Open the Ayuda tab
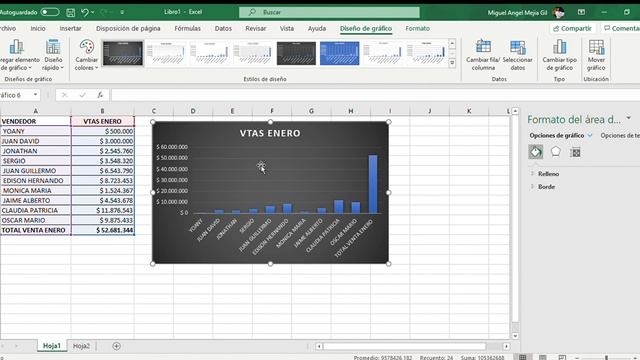The image size is (640, 360). coord(317,29)
